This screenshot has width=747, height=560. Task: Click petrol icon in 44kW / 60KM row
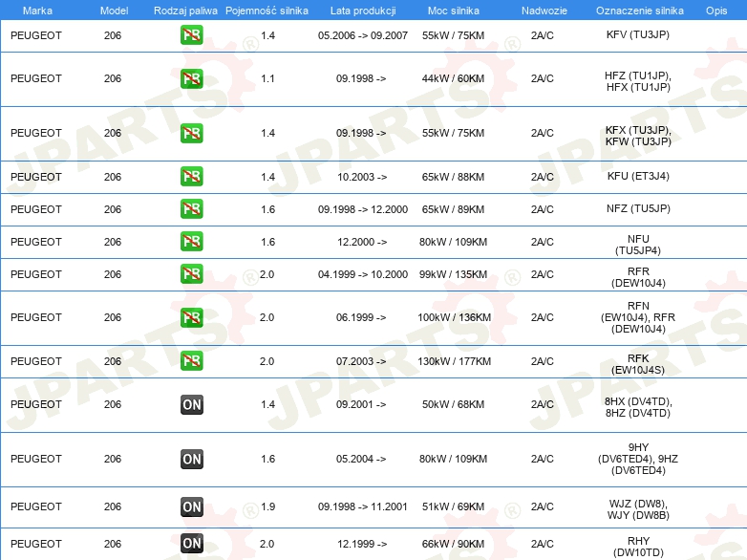pos(191,78)
